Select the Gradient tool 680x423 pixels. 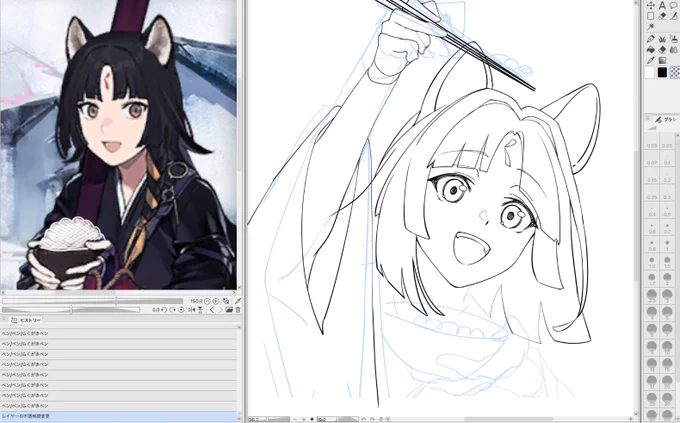pyautogui.click(x=662, y=60)
